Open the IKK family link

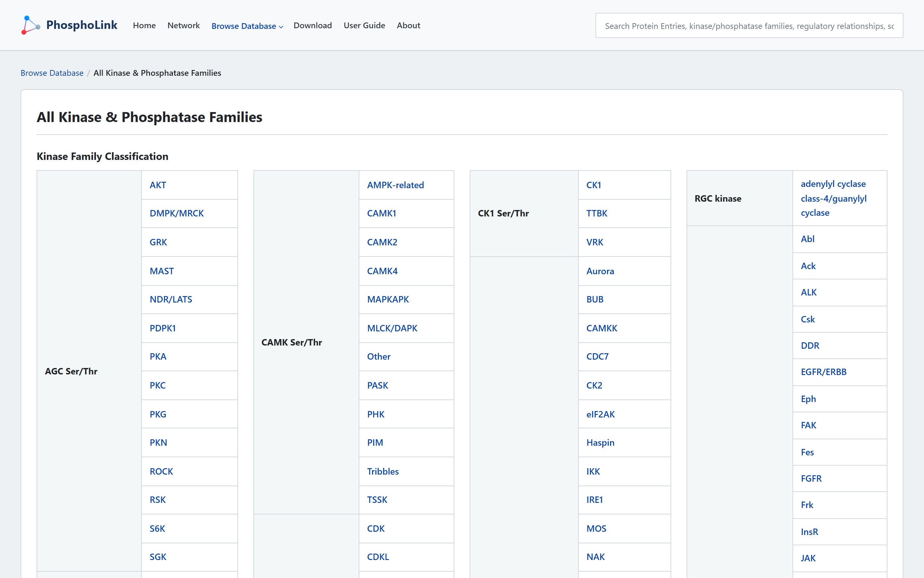(593, 471)
